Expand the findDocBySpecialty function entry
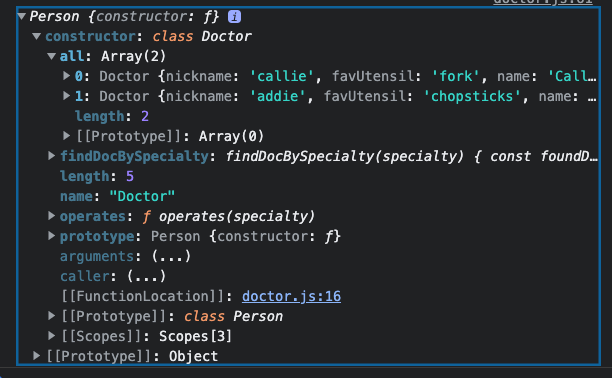 pos(52,156)
